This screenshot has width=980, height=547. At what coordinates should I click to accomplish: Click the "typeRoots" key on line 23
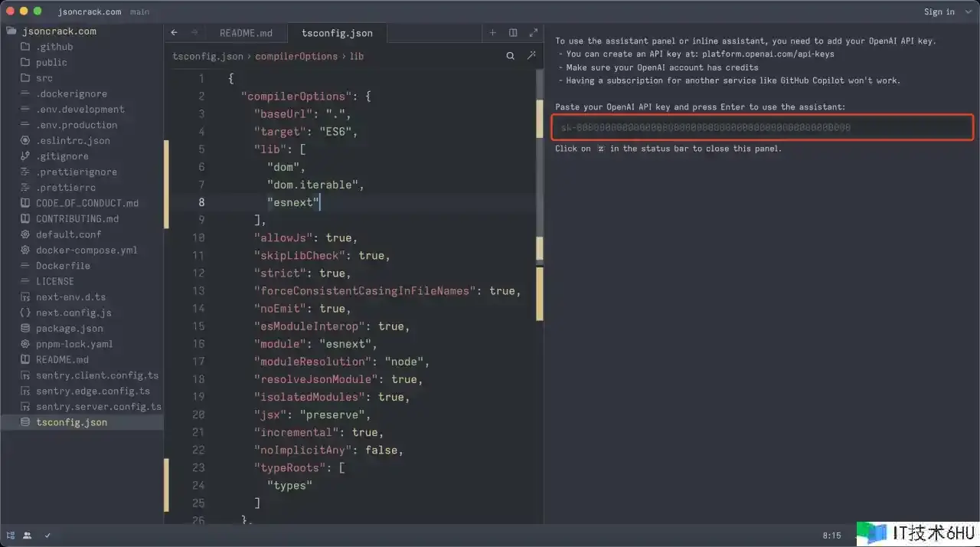click(290, 467)
